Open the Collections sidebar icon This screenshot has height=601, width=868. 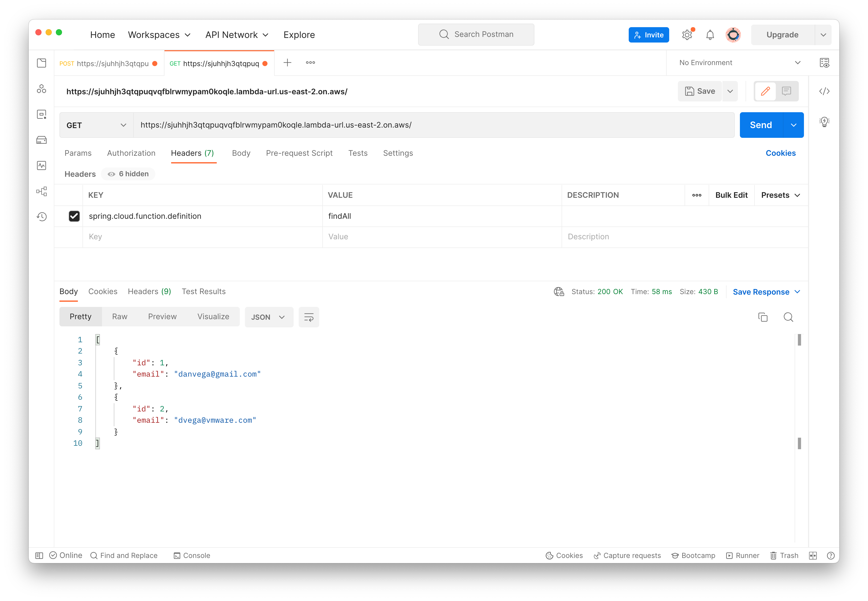tap(42, 63)
